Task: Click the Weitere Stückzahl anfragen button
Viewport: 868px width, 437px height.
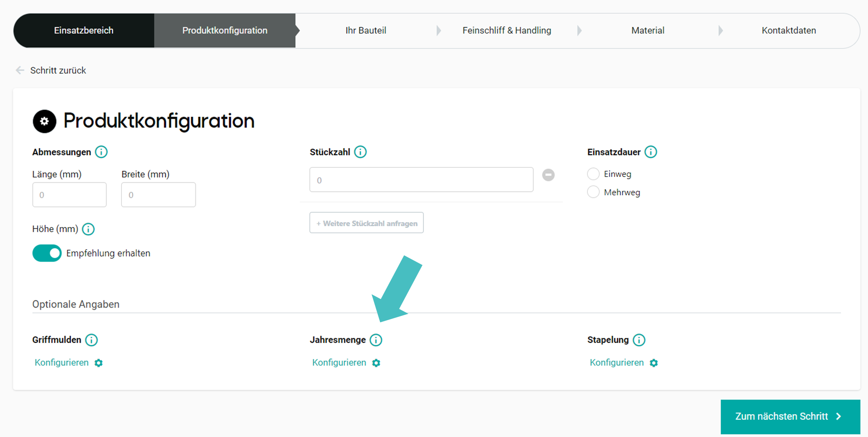Action: point(367,223)
